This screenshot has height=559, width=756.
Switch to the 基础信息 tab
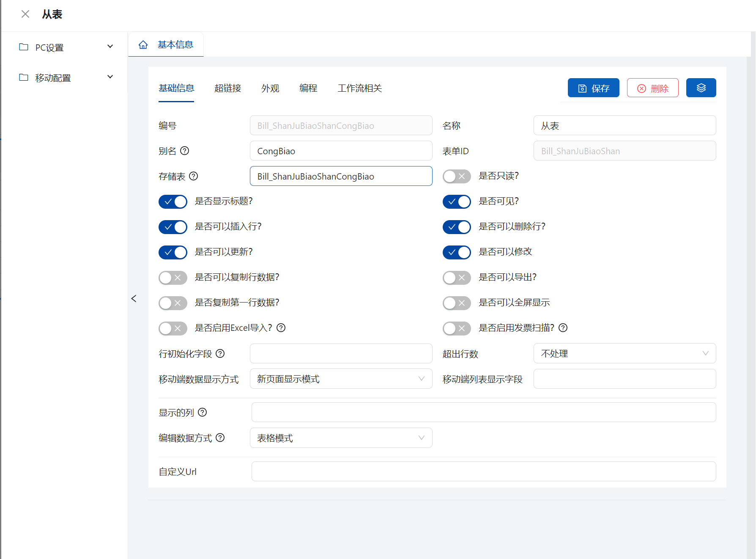tap(176, 88)
